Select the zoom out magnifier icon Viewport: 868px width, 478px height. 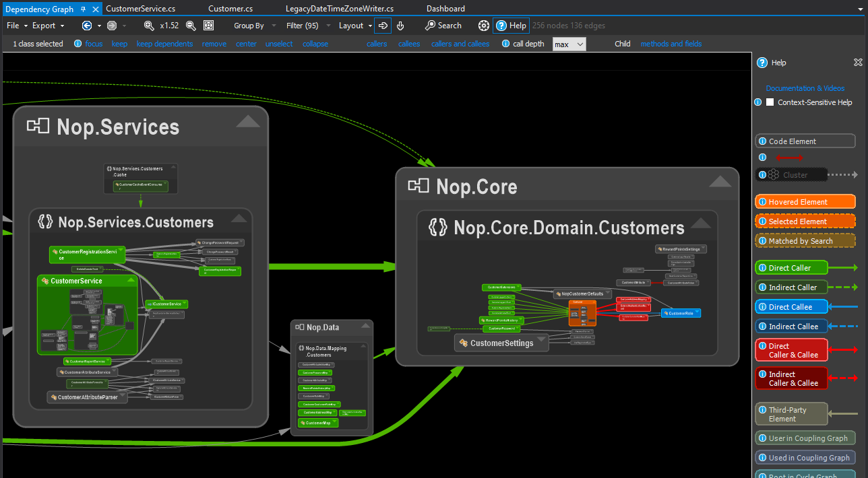[191, 26]
